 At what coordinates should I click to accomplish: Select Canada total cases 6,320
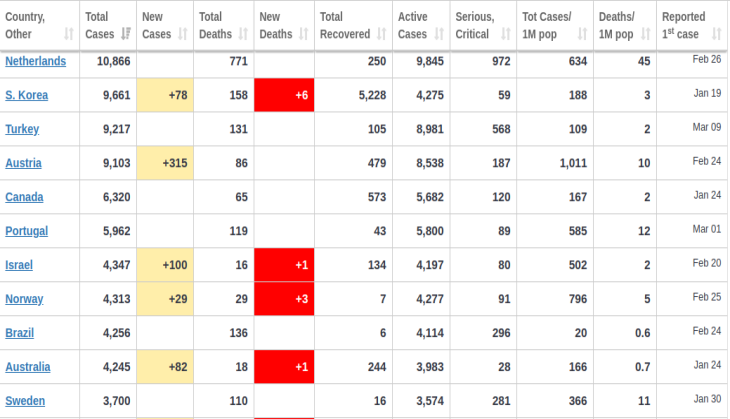pyautogui.click(x=116, y=197)
